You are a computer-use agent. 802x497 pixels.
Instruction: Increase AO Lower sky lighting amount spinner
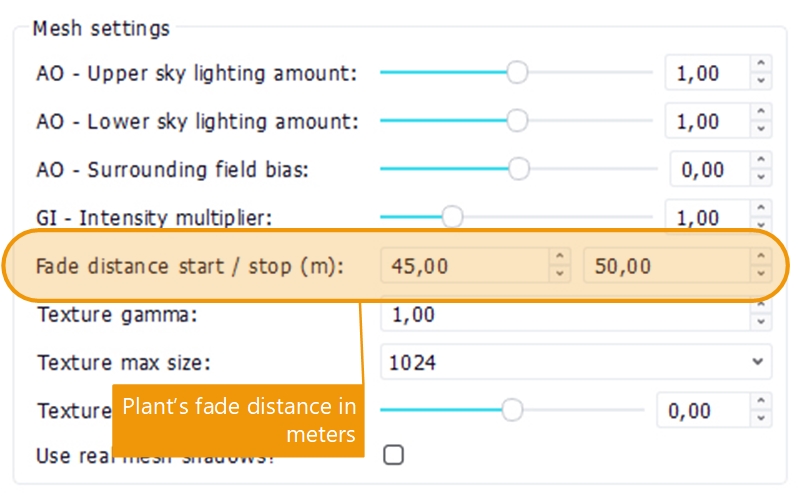coord(762,115)
